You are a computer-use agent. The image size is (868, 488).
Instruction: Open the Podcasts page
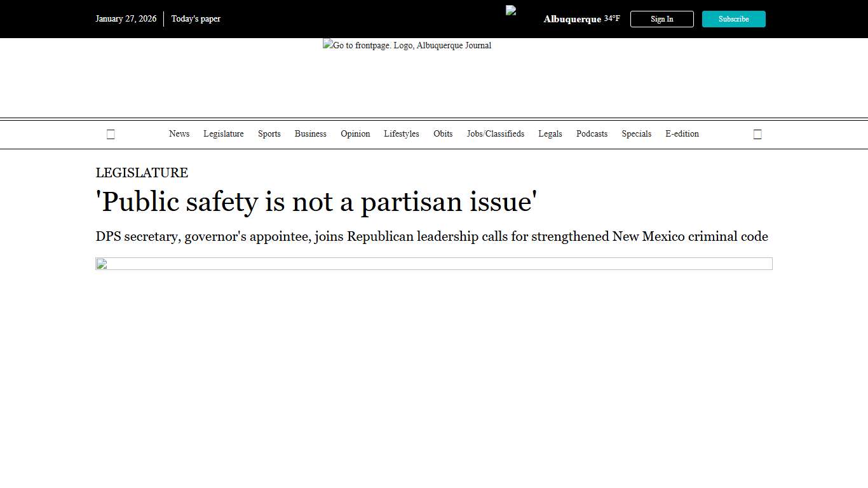(592, 134)
